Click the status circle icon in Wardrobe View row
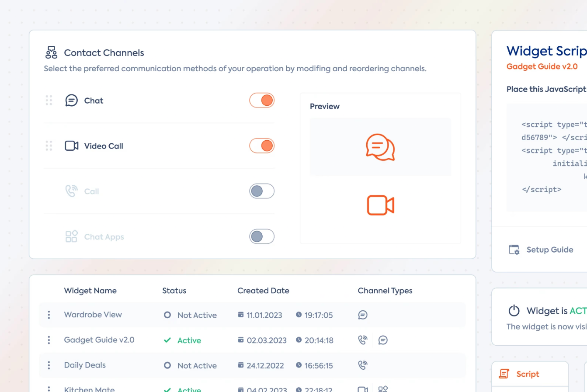Viewport: 587px width, 392px height. click(x=167, y=315)
